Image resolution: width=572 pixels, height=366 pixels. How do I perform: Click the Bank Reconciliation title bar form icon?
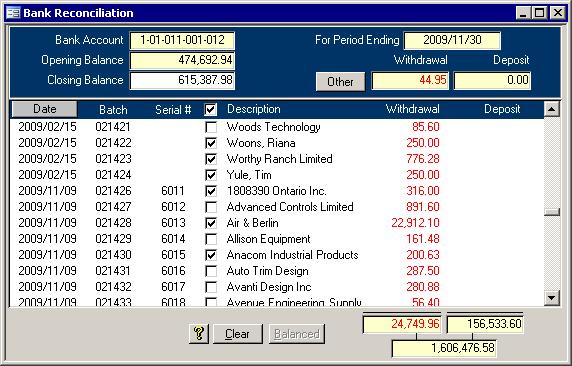pos(14,13)
